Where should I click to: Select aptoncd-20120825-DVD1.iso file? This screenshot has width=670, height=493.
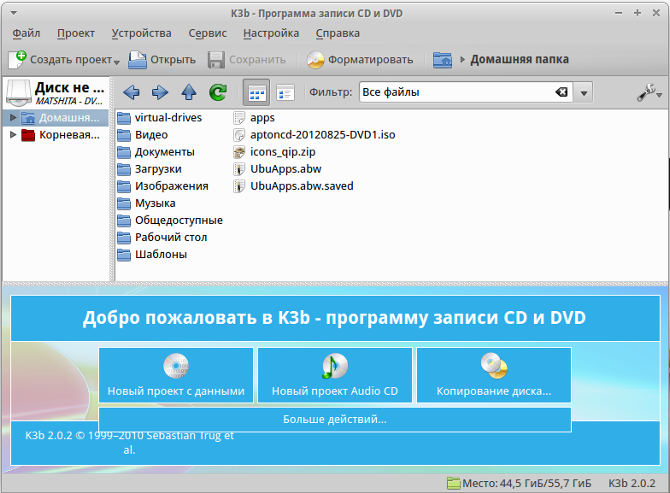tap(314, 135)
